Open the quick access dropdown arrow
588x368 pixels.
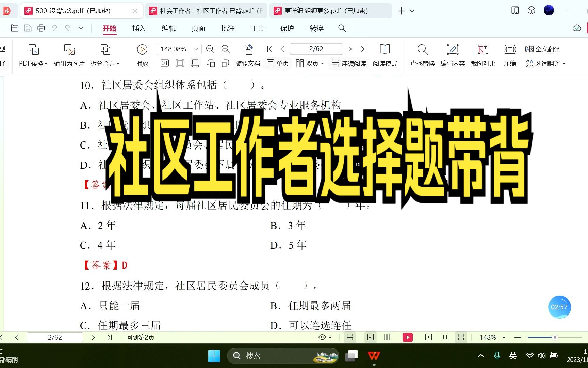coord(81,28)
